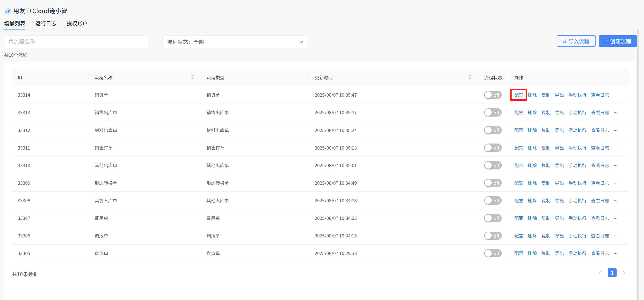Image resolution: width=644 pixels, height=300 pixels.
Task: Delete the 调拨单 flow
Action: coord(532,236)
